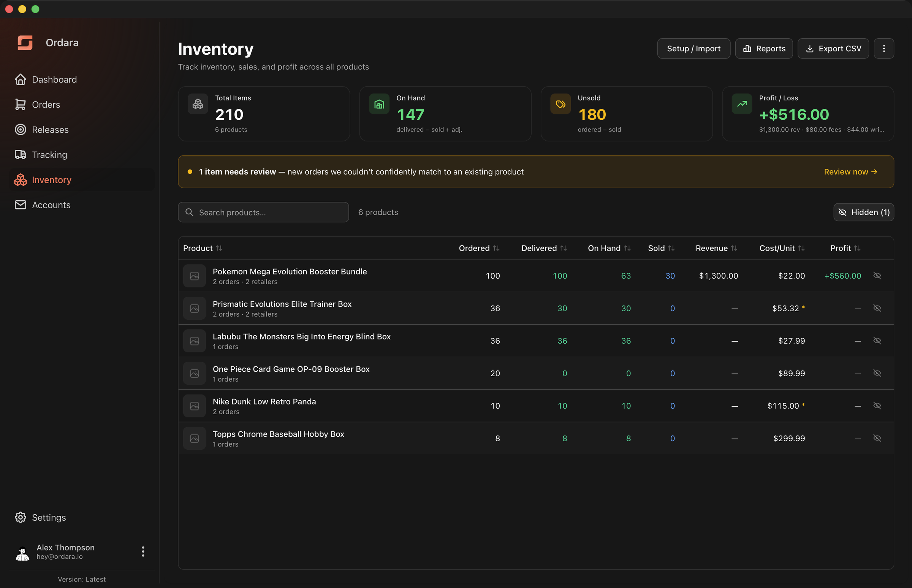This screenshot has width=912, height=588.
Task: Open the Releases section
Action: point(82,130)
